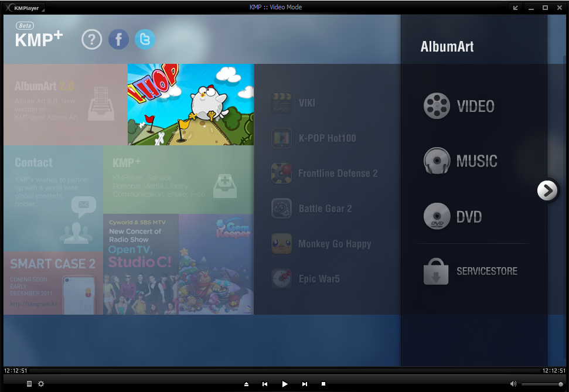Switch to compact mode with the arrow button
Image resolution: width=569 pixels, height=392 pixels.
[x=515, y=8]
